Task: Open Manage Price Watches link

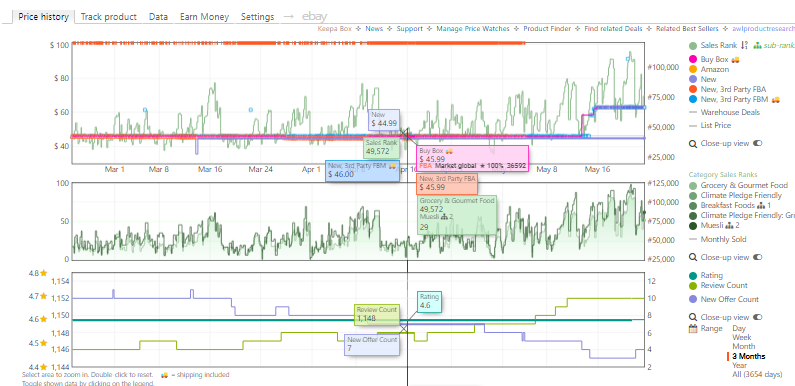Action: click(473, 29)
